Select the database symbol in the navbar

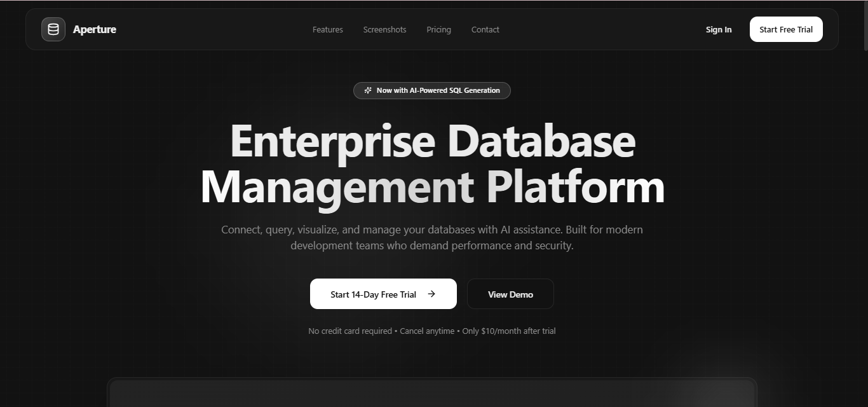click(53, 29)
